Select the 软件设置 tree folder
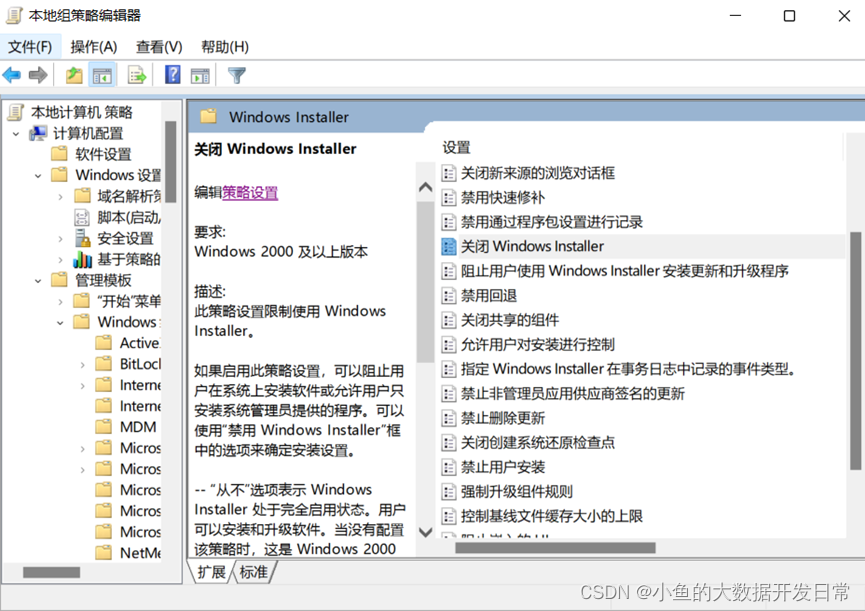The width and height of the screenshot is (865, 611). tap(103, 154)
